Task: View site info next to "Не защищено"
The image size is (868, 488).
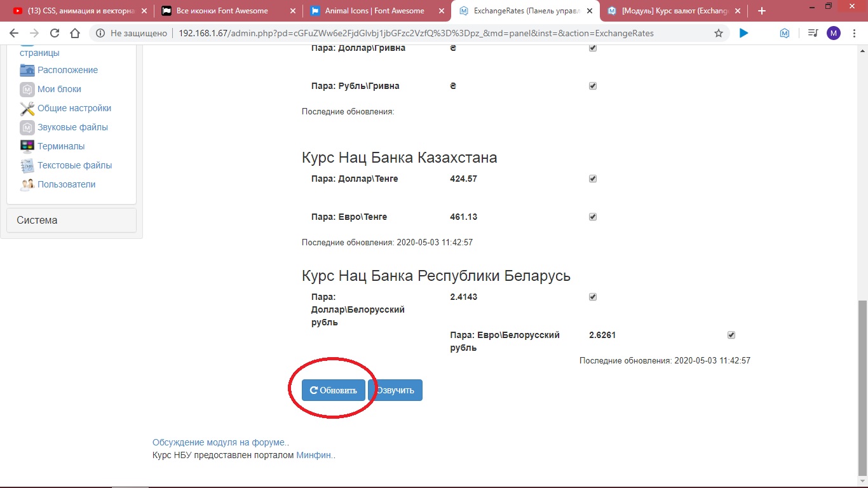Action: (100, 33)
